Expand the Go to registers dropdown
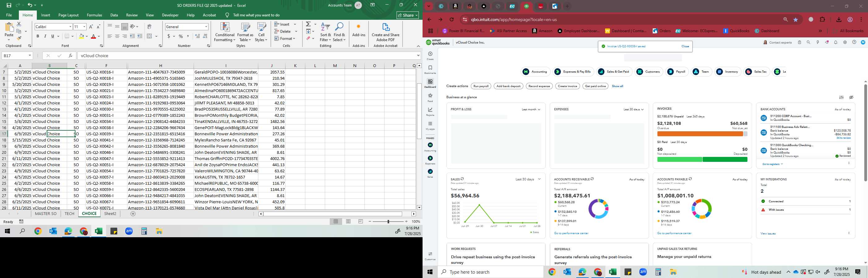 pos(773,164)
